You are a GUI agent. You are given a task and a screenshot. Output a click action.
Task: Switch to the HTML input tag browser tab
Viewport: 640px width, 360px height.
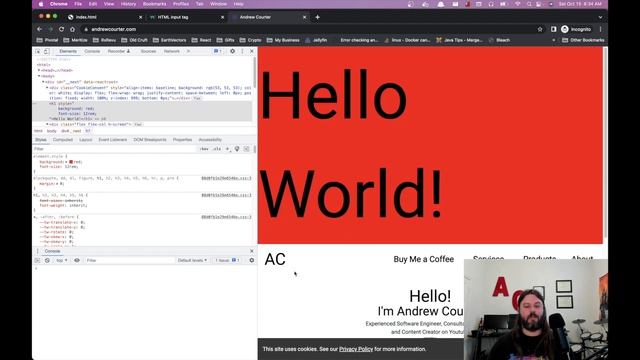pos(187,17)
